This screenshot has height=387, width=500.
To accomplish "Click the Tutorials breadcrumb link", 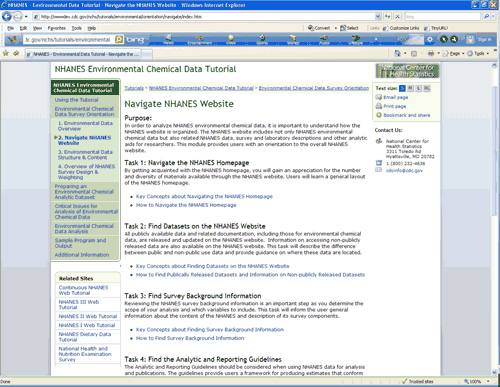I will click(x=134, y=88).
